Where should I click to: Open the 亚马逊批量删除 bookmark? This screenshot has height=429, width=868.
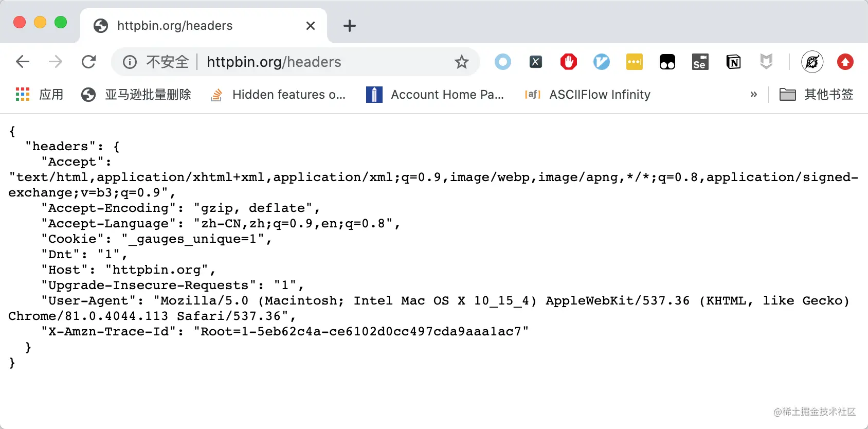(x=136, y=95)
